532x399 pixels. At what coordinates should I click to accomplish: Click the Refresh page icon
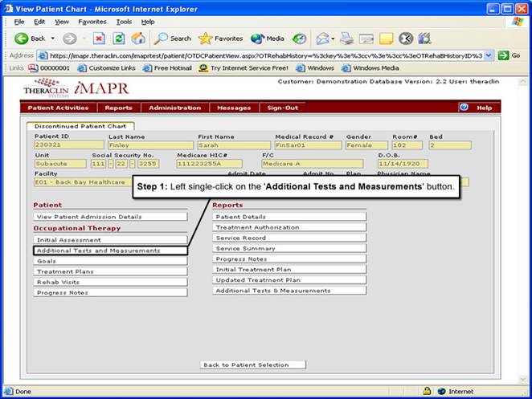[119, 38]
